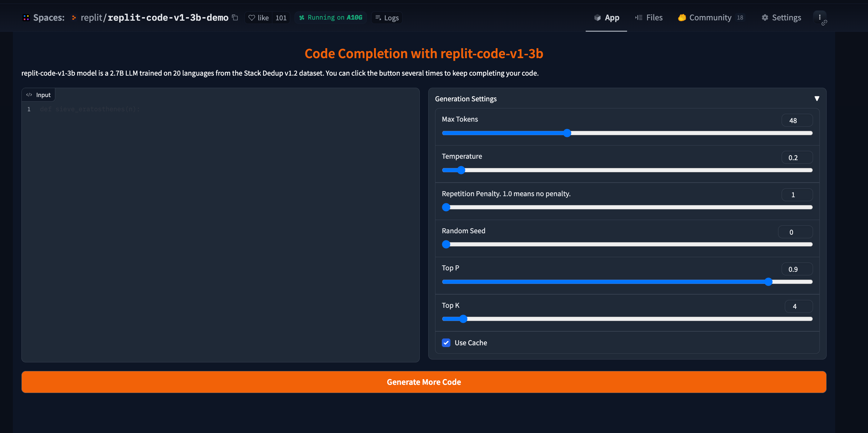
Task: Adjust the Top P slider
Action: (627, 282)
